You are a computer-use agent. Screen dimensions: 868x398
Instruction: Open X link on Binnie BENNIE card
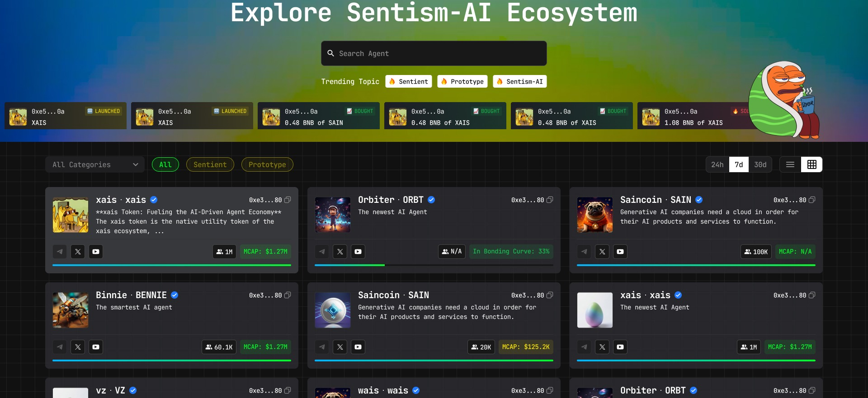(78, 347)
